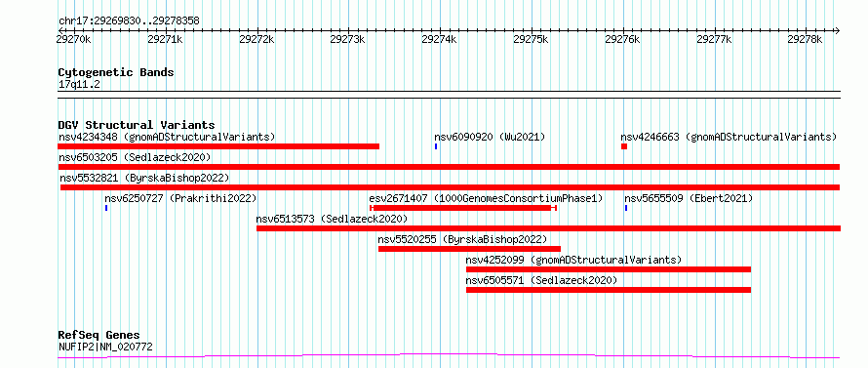Click the small red nsv4246663 feature

coord(624,146)
